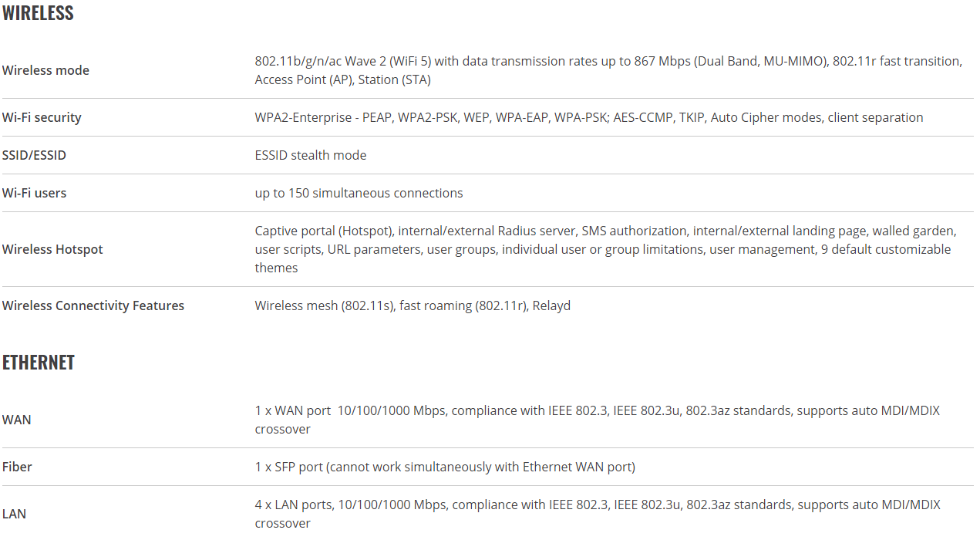Click the Wireless mesh (802.11s) text

(325, 305)
